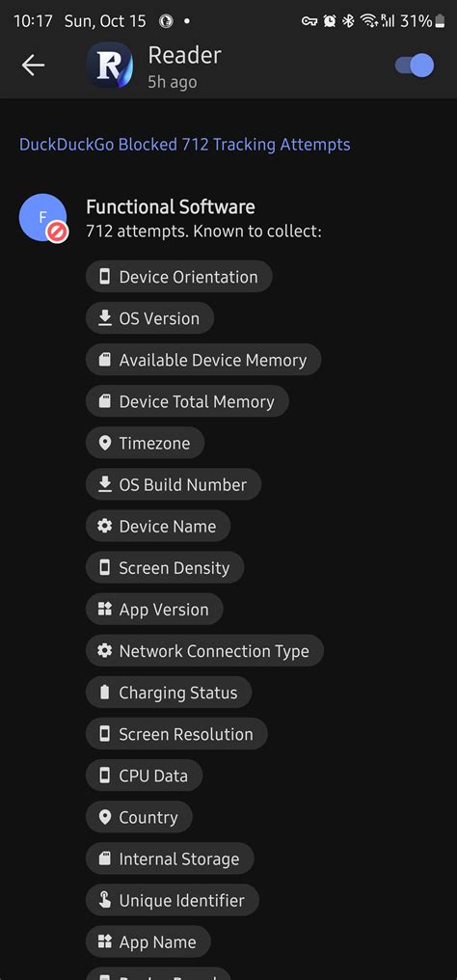Select the Functional Software heading
Screen dimensions: 457x980
coord(171,206)
